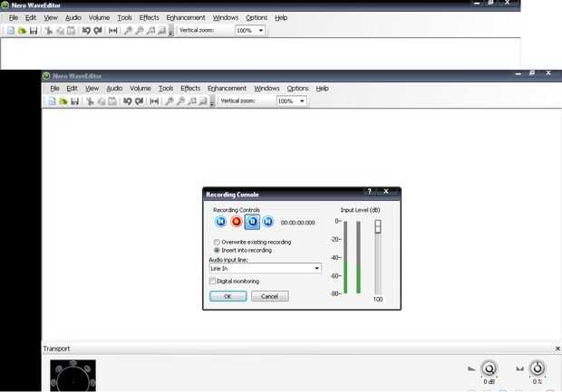Open Effects menu in back WaveEditor window
The height and width of the screenshot is (392, 562).
[149, 17]
